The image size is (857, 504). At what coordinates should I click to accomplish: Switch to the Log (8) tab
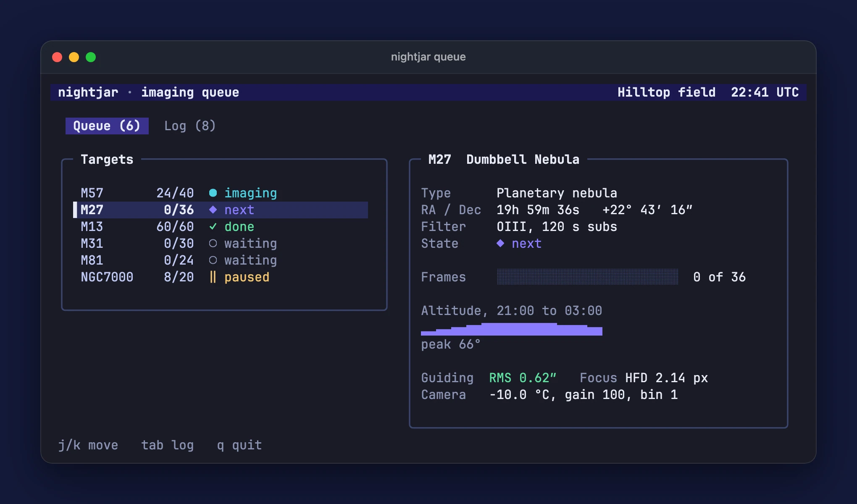pyautogui.click(x=190, y=126)
